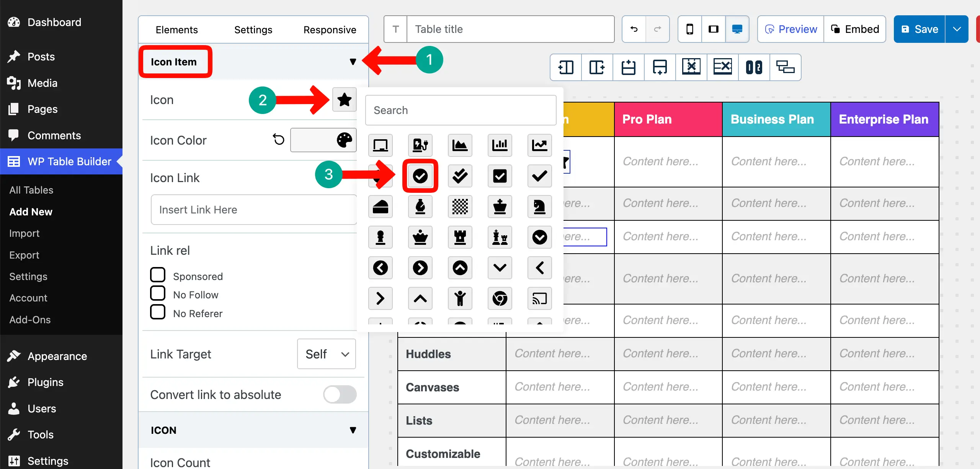Choose the chess queen icon
Viewport: 980px width, 469px height.
[420, 237]
